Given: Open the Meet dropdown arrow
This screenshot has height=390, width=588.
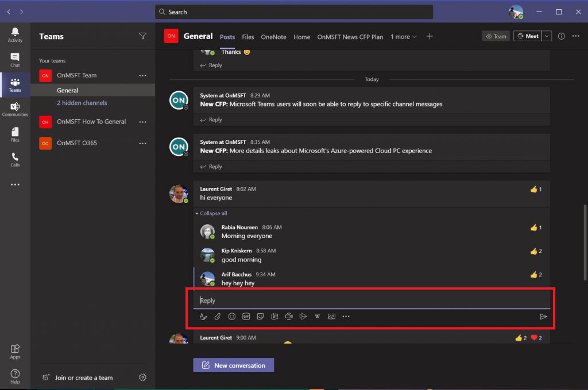Looking at the screenshot, I should (547, 36).
